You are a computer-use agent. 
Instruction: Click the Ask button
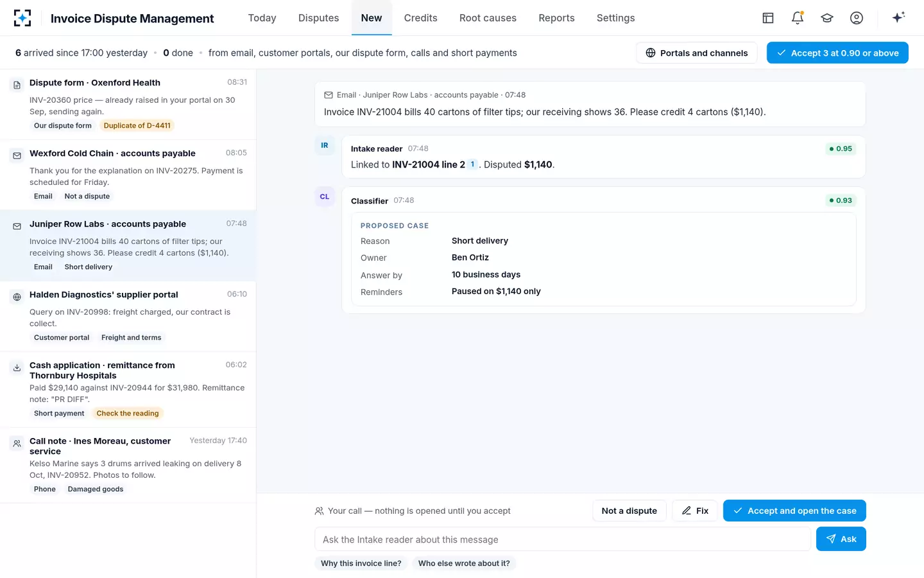[841, 539]
